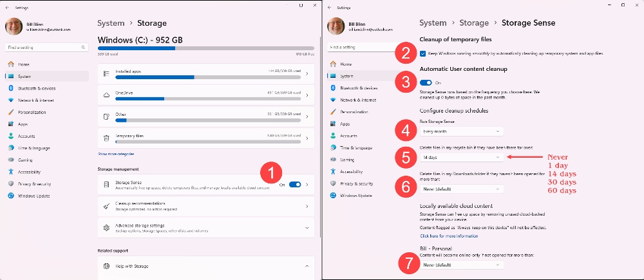The height and width of the screenshot is (280, 644).
Task: Click System breadcrumb in the left window
Action: [x=111, y=23]
